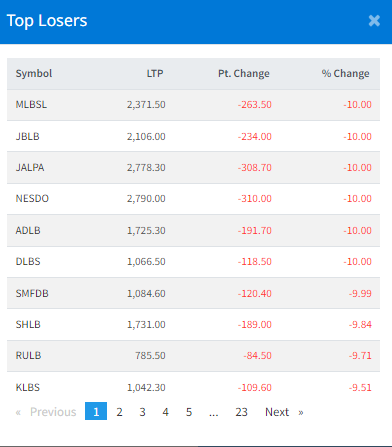Select the JALPA symbol
392x447 pixels.
pos(30,167)
